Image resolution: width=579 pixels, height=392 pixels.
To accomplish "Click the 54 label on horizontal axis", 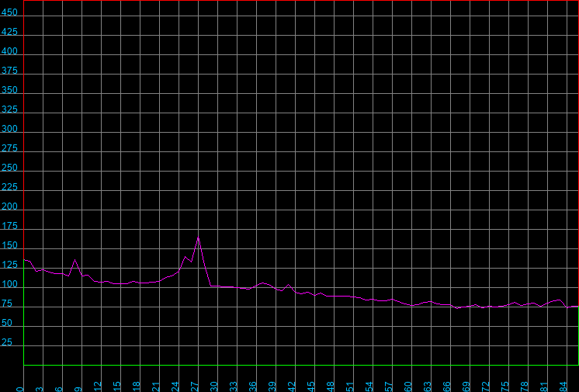I will [x=369, y=387].
